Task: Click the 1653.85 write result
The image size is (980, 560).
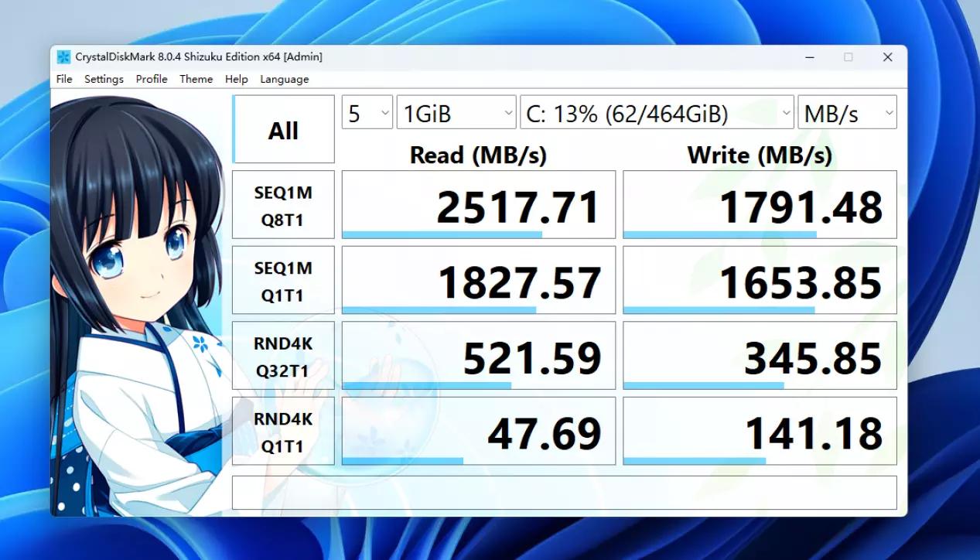Action: point(760,280)
